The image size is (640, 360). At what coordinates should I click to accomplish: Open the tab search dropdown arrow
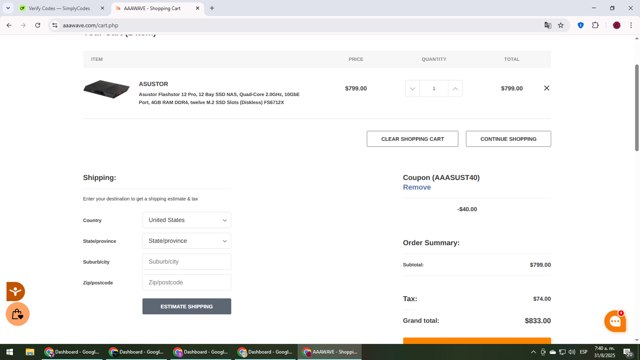8,8
